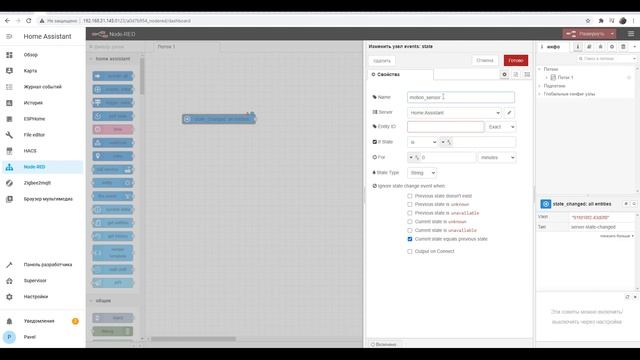Enable Output on Connect checkbox
The image size is (640, 360).
(410, 251)
